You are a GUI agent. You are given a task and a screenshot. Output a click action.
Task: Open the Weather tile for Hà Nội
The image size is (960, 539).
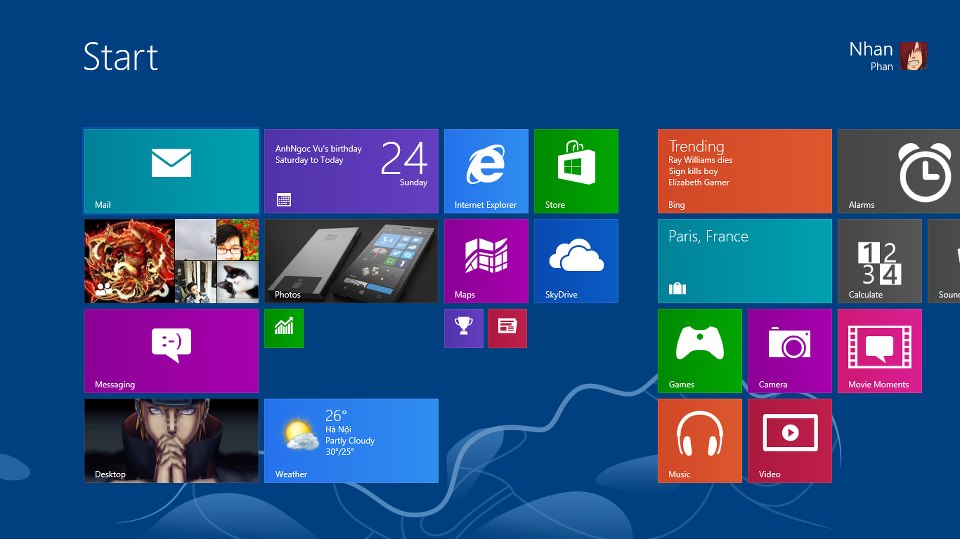coord(351,441)
